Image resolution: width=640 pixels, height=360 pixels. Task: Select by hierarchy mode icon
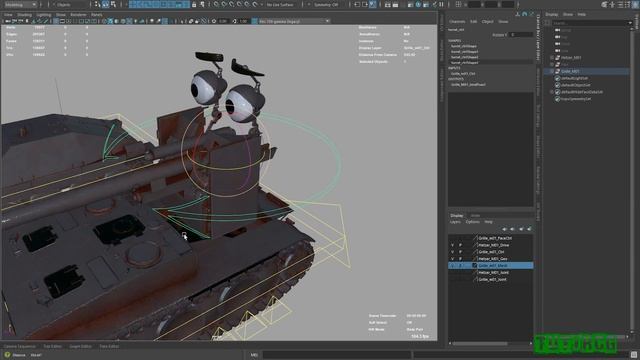(97, 4)
